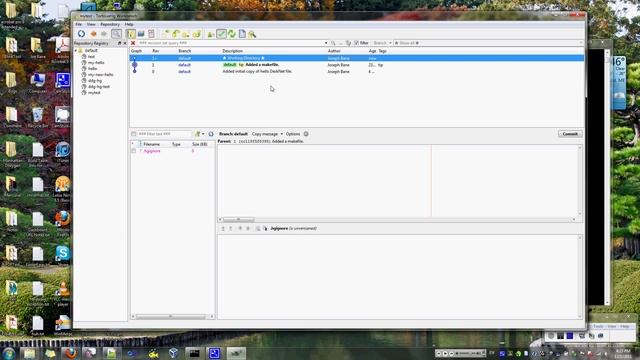This screenshot has width=640, height=360.
Task: Open the File menu
Action: coord(78,24)
